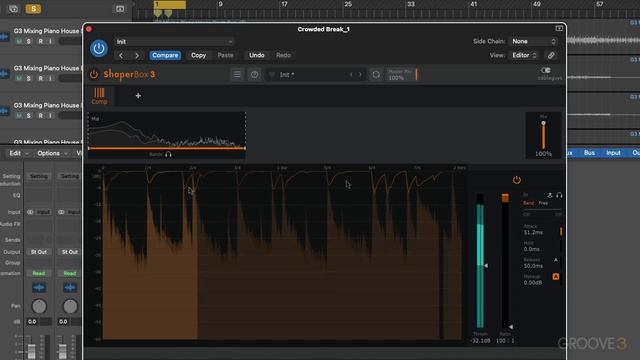Select the Comp shaper tab

click(x=99, y=96)
